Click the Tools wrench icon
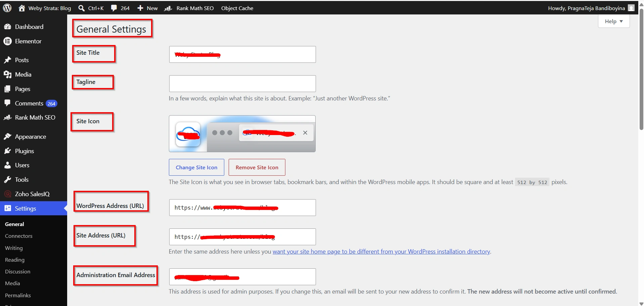This screenshot has width=644, height=306. 7,179
